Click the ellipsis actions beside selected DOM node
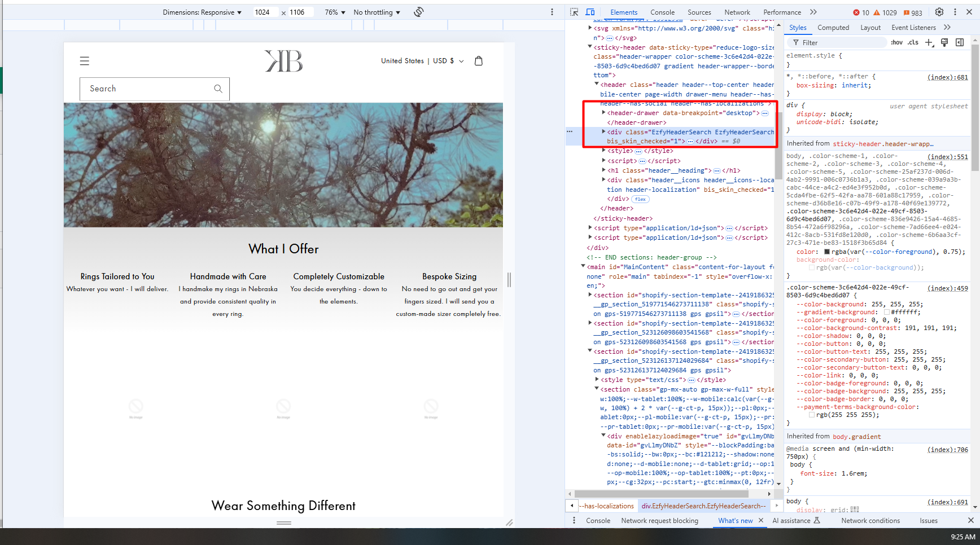Viewport: 980px width, 545px height. click(570, 131)
